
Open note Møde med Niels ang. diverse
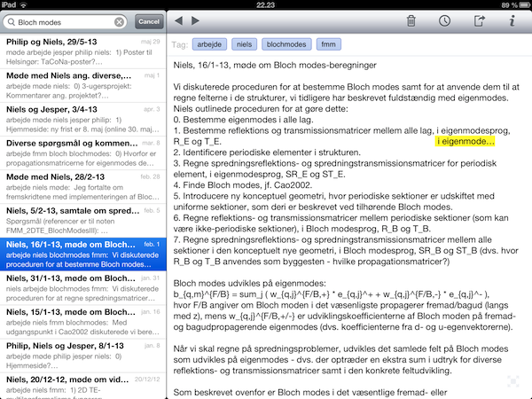(x=83, y=85)
